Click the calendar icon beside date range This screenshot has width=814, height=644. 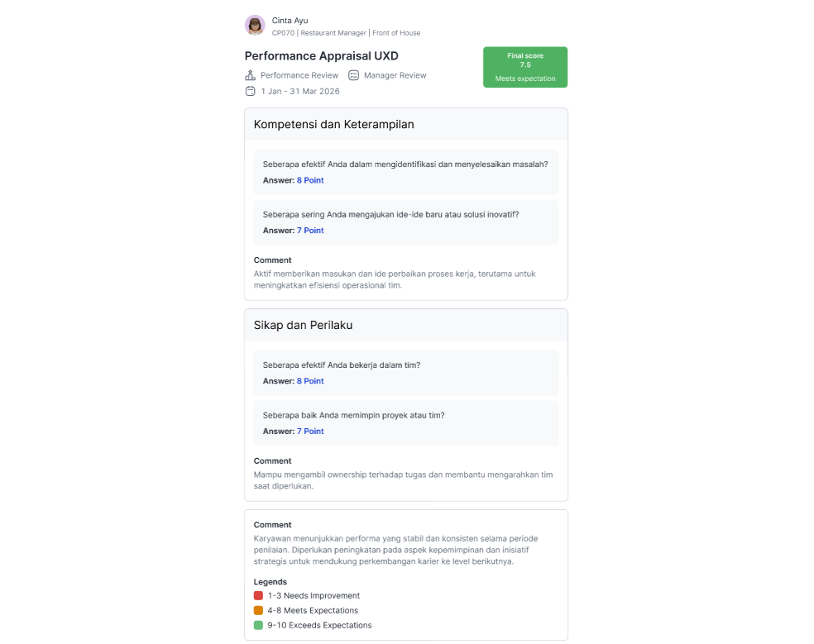click(x=250, y=91)
